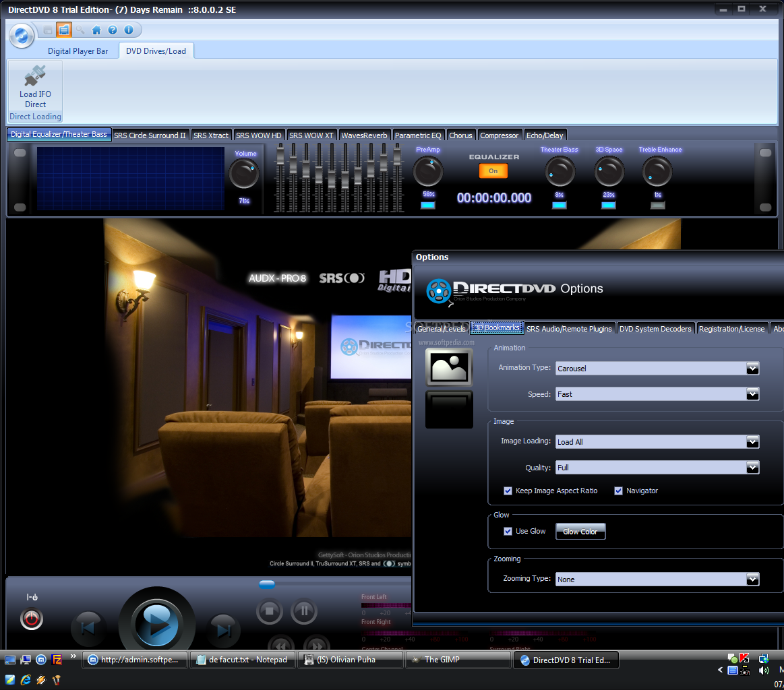Open the WavesReverb tab
784x690 pixels.
coord(364,135)
